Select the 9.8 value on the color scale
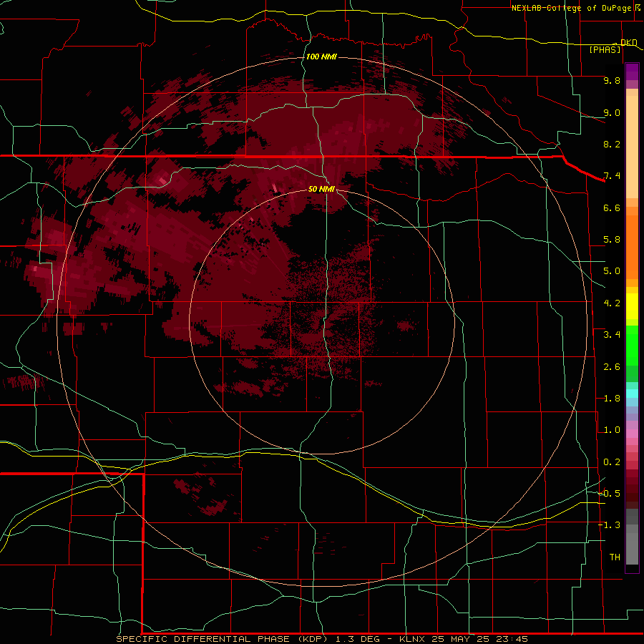 612,80
